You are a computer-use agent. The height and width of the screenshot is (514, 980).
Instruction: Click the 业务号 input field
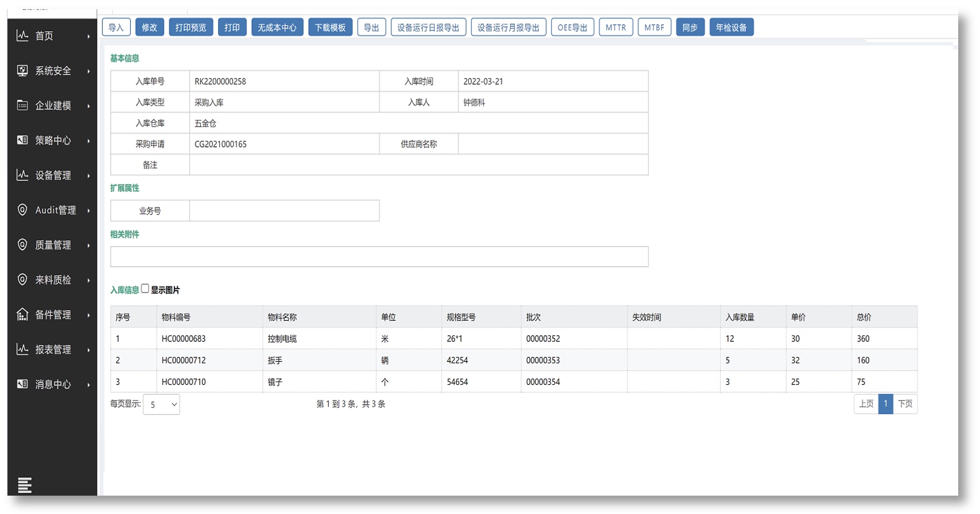point(284,211)
